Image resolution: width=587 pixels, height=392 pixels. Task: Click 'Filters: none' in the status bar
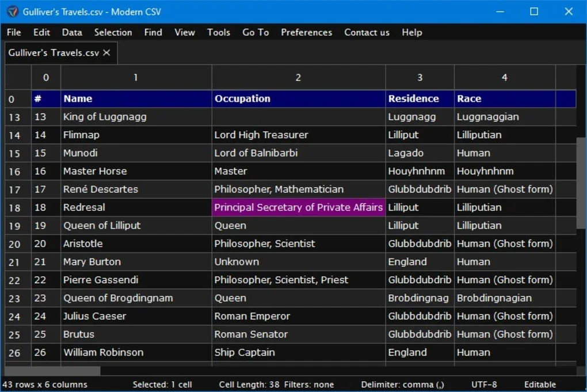point(310,384)
